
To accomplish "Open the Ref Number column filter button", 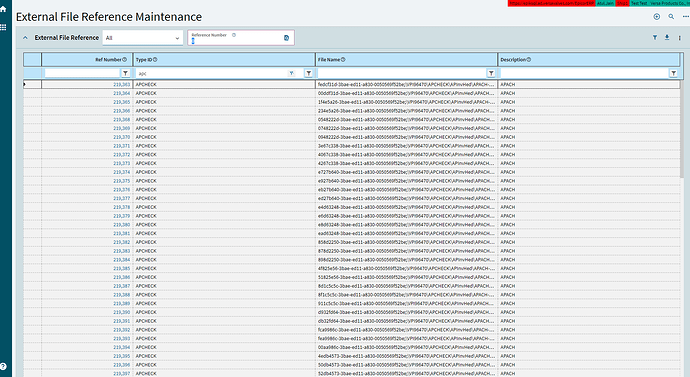I will [125, 73].
